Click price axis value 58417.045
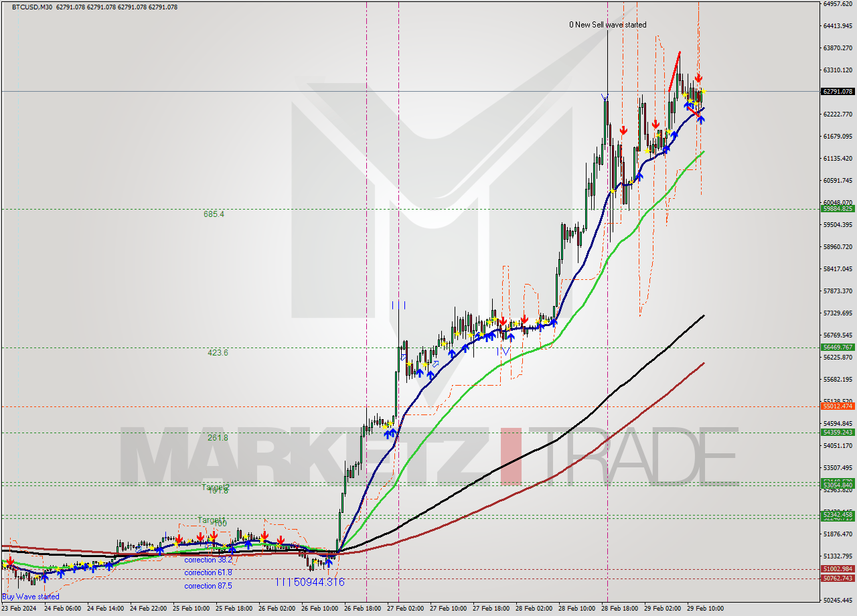This screenshot has width=857, height=616. (838, 269)
